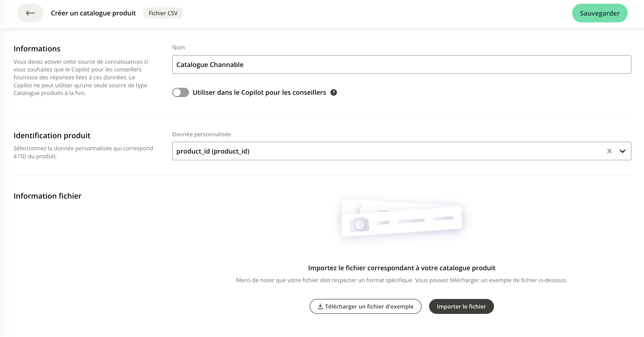The image size is (644, 337).
Task: Click the question mark help icon
Action: pos(333,92)
